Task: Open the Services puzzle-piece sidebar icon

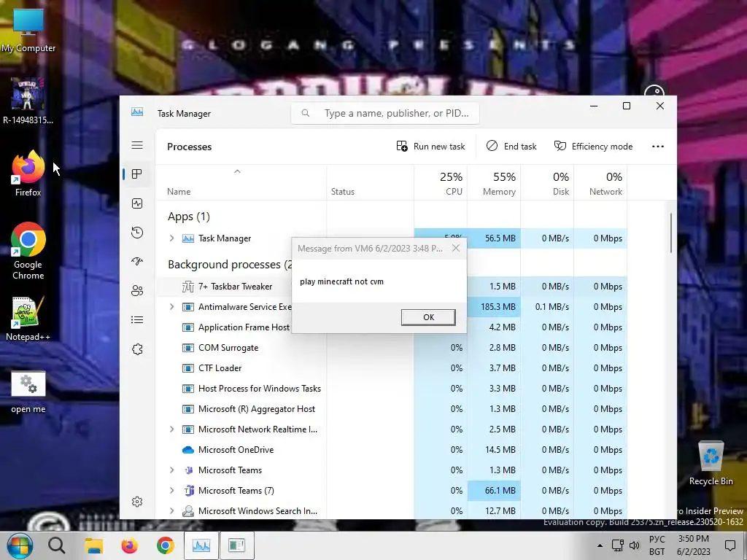Action: click(x=137, y=349)
